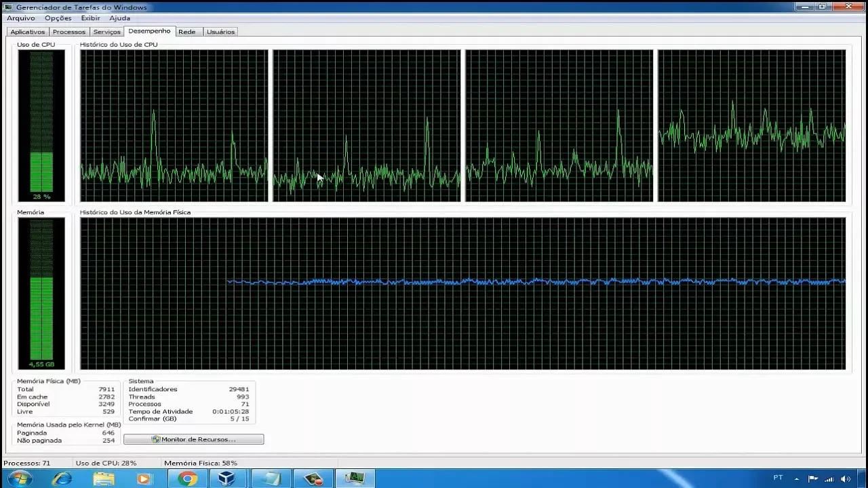The height and width of the screenshot is (488, 868).
Task: Switch to the Rede tab
Action: (x=187, y=32)
